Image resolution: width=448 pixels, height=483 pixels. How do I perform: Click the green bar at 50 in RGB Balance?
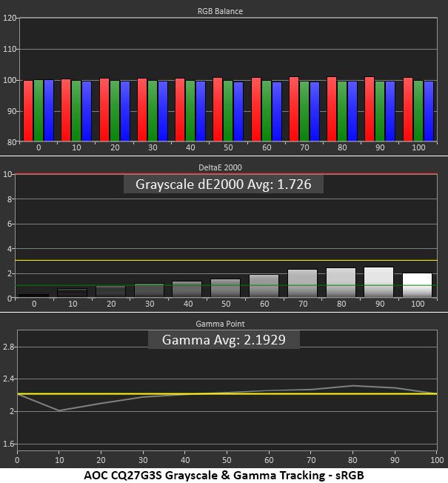(228, 111)
